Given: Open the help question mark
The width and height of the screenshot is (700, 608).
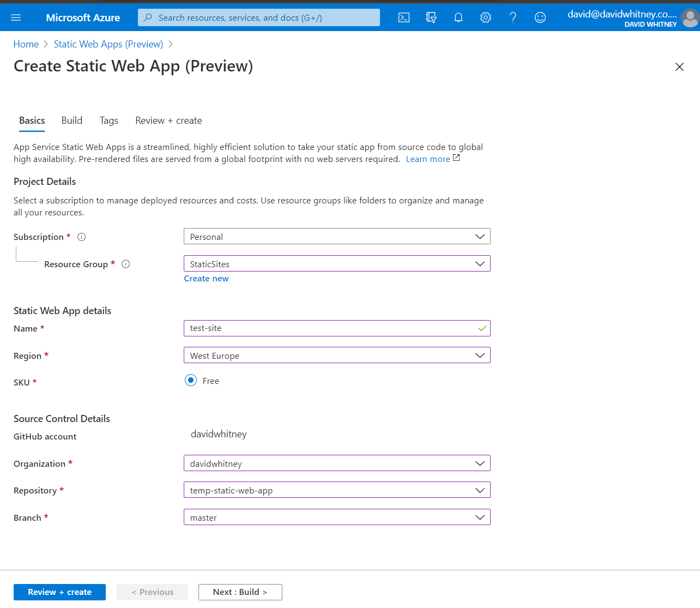Looking at the screenshot, I should (x=513, y=17).
